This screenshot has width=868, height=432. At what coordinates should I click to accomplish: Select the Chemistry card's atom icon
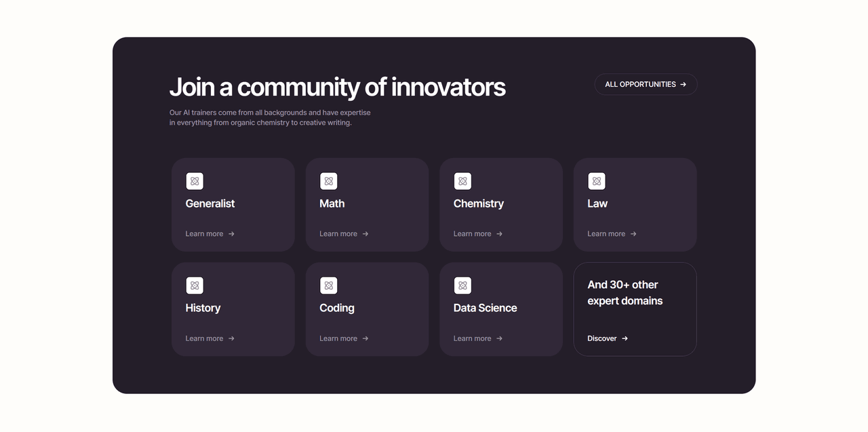tap(462, 181)
